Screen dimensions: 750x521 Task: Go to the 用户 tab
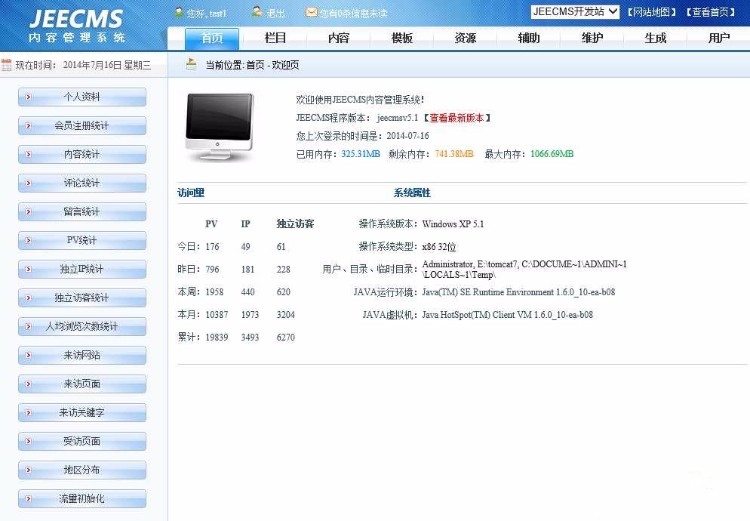[x=719, y=38]
